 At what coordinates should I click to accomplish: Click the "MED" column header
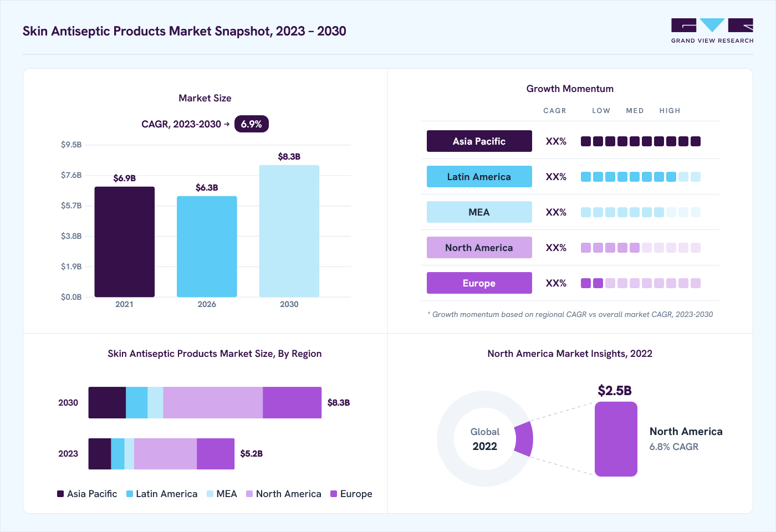635,111
